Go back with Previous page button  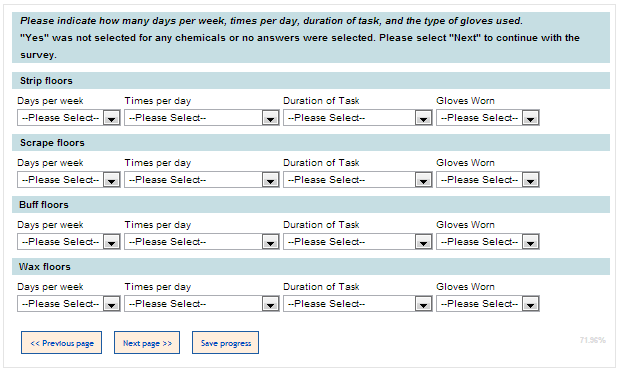coord(61,343)
